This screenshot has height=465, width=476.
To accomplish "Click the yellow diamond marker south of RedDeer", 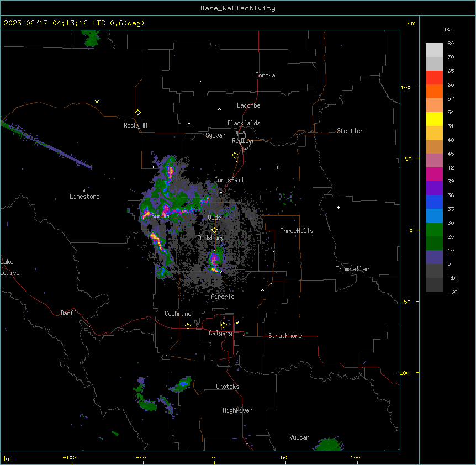I will click(x=235, y=155).
